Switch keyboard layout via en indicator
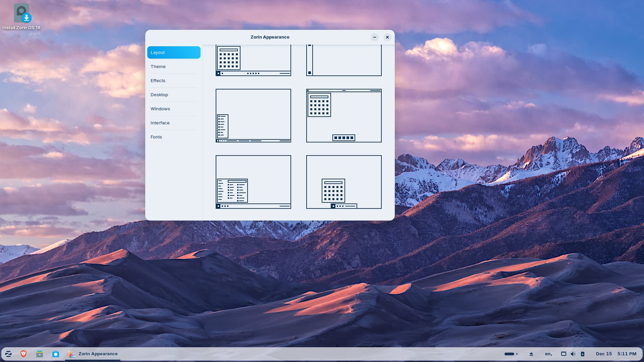 coord(548,354)
